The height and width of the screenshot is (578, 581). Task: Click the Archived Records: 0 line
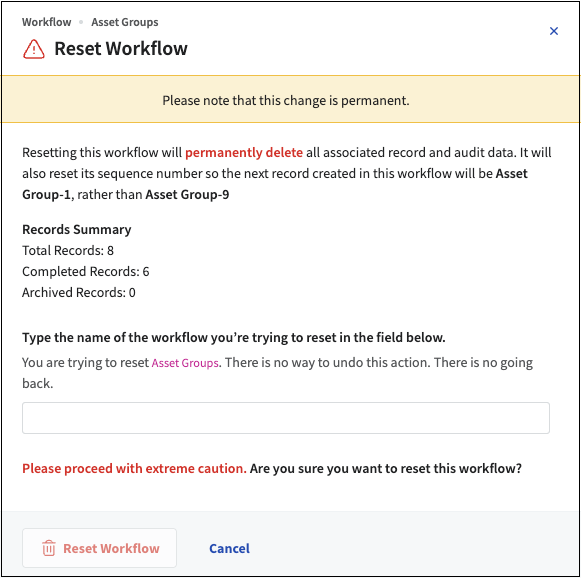79,293
